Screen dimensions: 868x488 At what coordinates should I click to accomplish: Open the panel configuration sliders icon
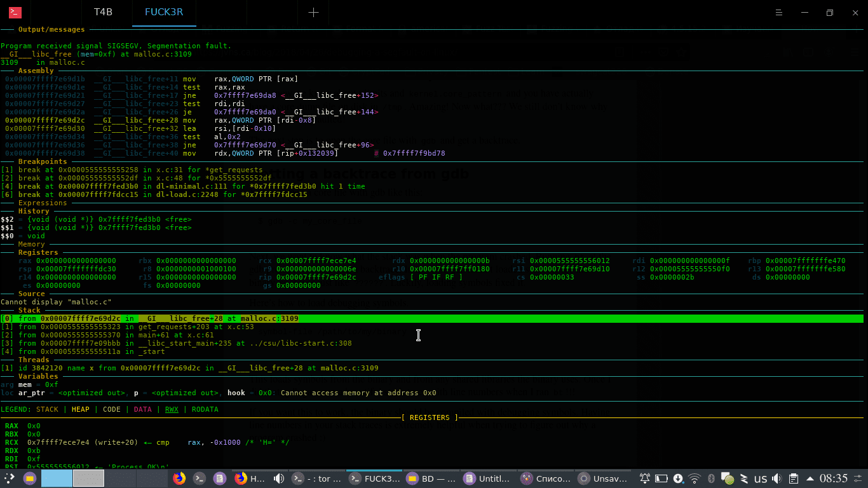point(858,478)
